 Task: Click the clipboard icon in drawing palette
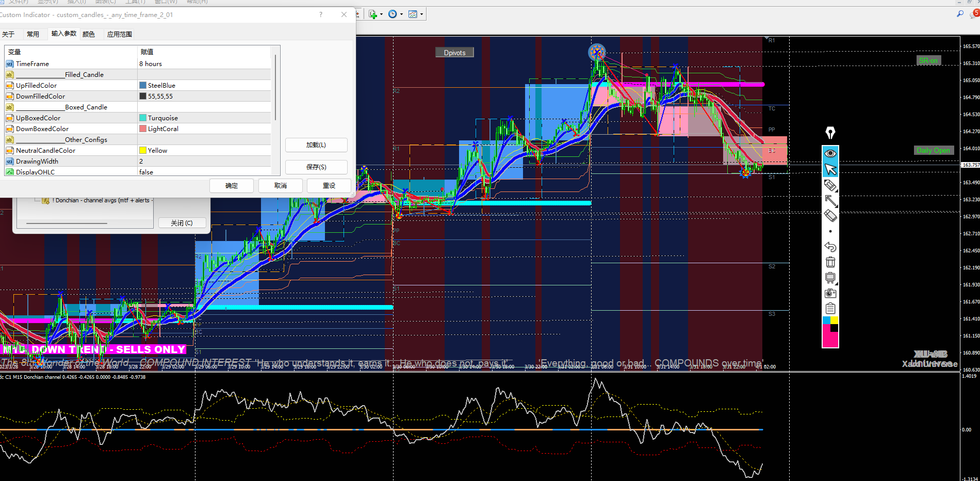click(x=830, y=309)
